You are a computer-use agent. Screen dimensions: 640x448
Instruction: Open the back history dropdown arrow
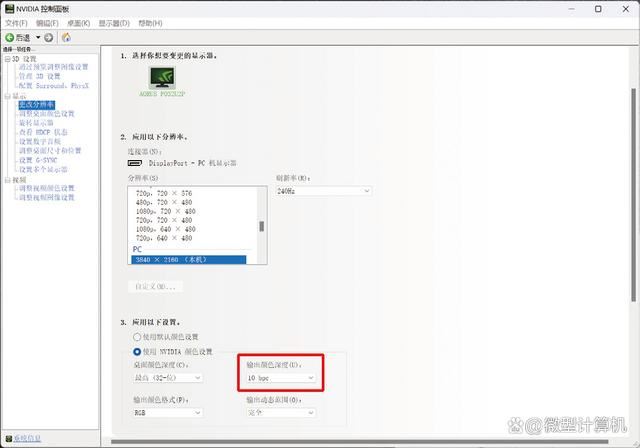pos(37,37)
